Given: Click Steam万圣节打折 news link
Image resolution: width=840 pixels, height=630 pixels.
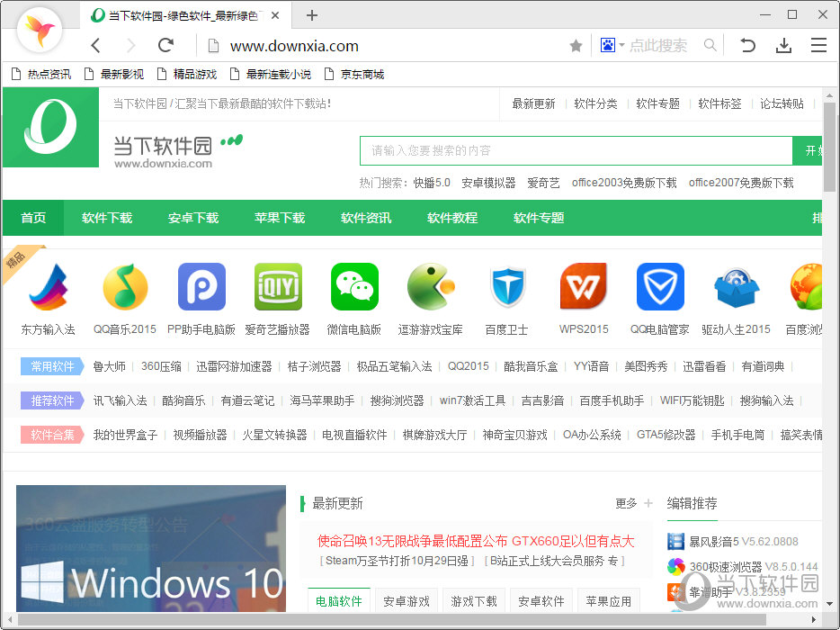Looking at the screenshot, I should coord(397,561).
